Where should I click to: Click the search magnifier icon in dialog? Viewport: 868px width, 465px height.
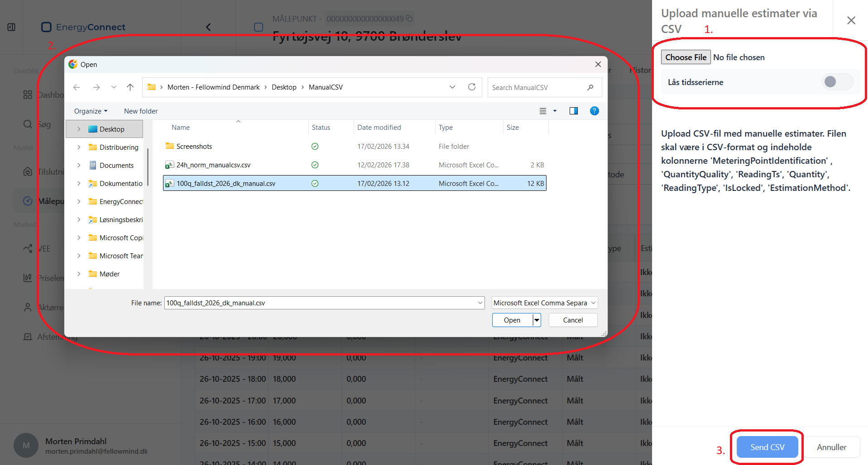tap(590, 87)
